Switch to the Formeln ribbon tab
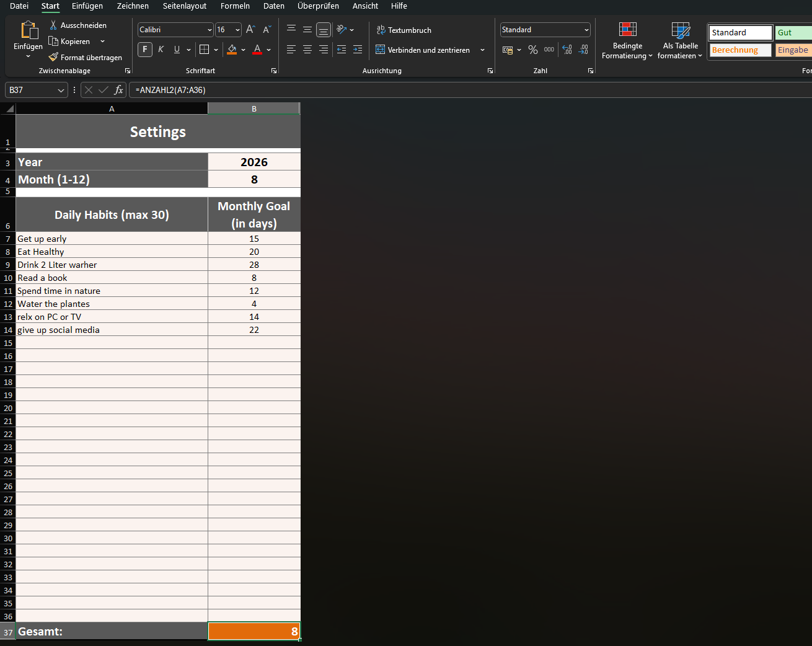This screenshot has height=646, width=812. click(235, 6)
